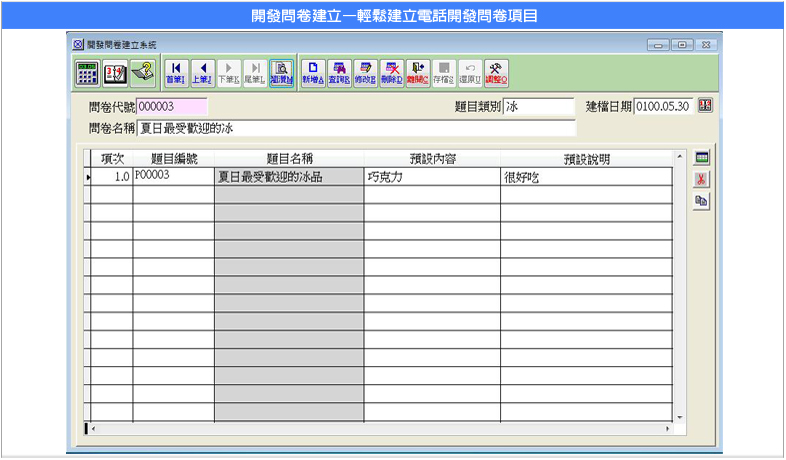Click the 題目類別 input field
The height and width of the screenshot is (460, 786).
point(539,107)
